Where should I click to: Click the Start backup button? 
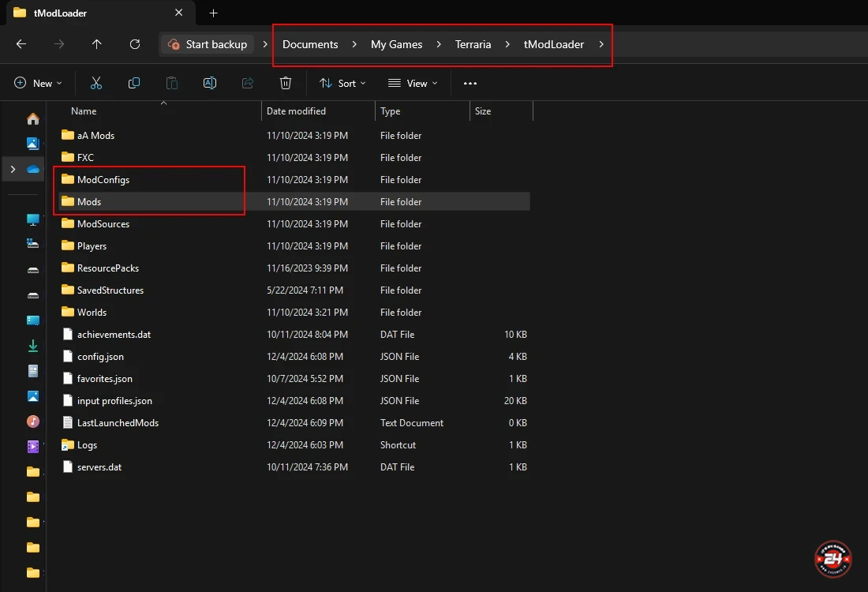pyautogui.click(x=207, y=44)
